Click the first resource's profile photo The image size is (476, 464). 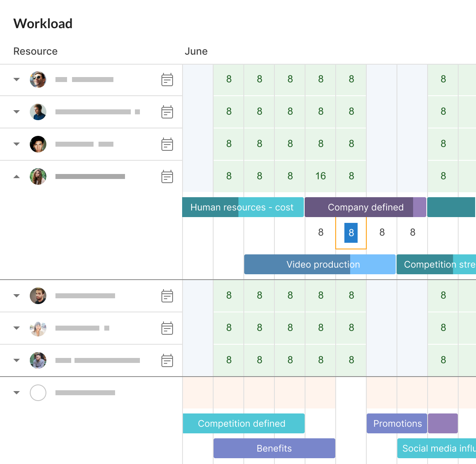pos(38,80)
